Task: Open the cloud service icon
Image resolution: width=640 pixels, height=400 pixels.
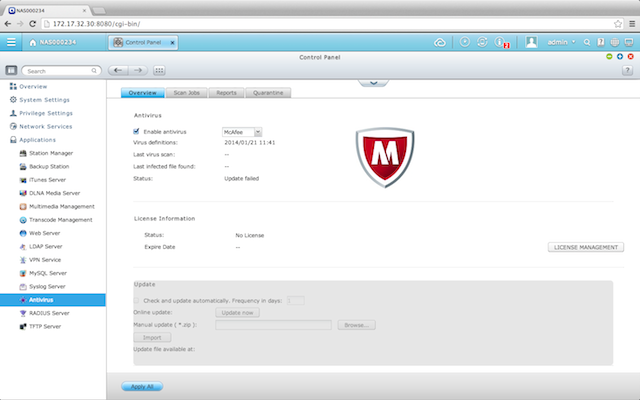Action: (x=440, y=42)
